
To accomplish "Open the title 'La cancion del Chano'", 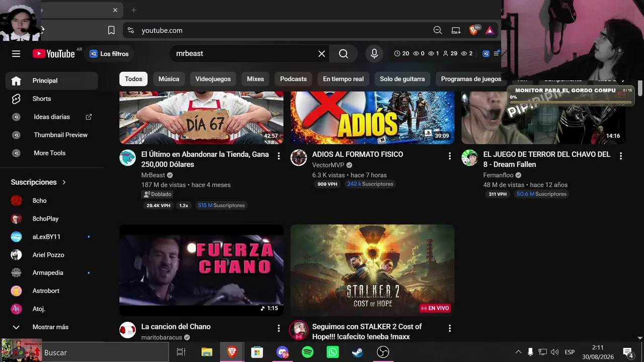I will point(176,327).
